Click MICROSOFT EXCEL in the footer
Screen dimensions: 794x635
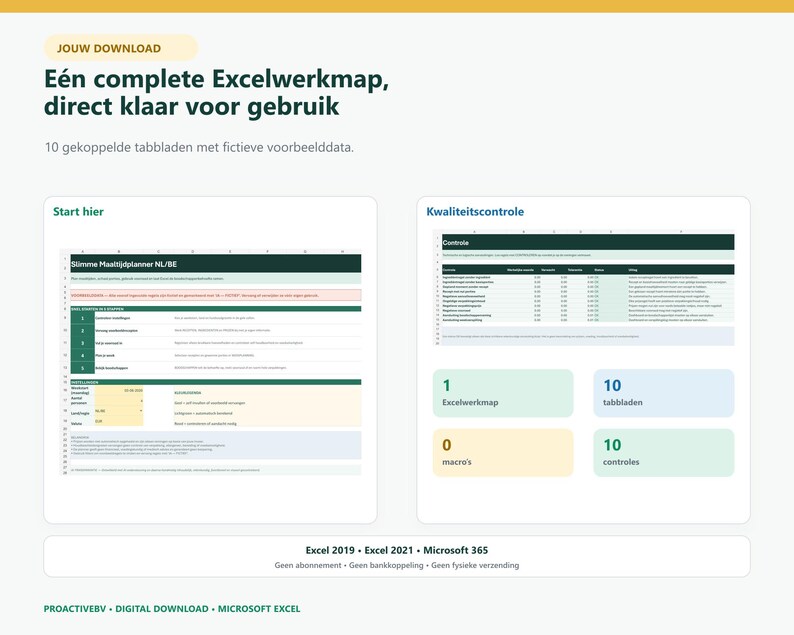(x=259, y=609)
